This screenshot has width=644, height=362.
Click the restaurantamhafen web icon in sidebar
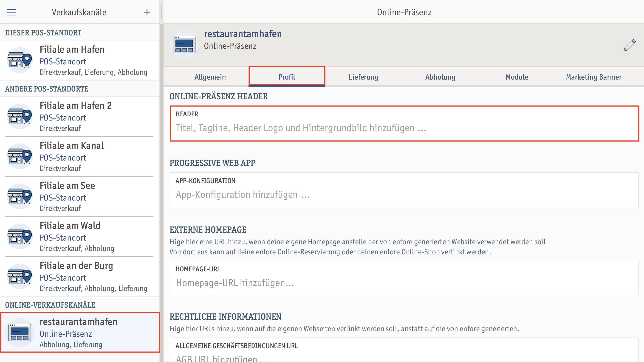click(20, 333)
